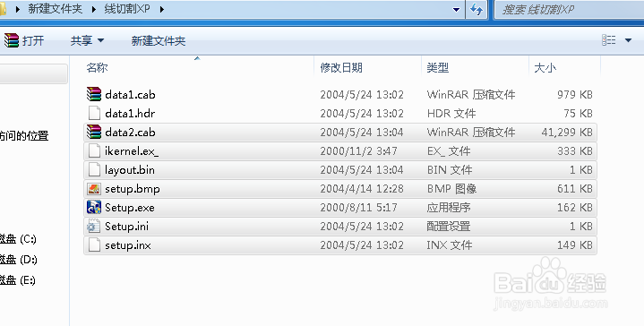This screenshot has width=644, height=326.
Task: Click the setup.inx file icon
Action: 94,245
